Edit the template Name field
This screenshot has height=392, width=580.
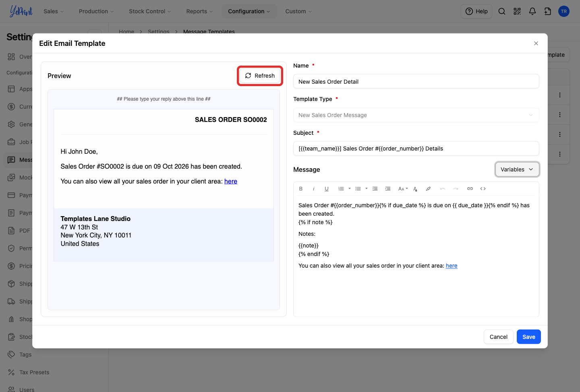click(x=416, y=82)
